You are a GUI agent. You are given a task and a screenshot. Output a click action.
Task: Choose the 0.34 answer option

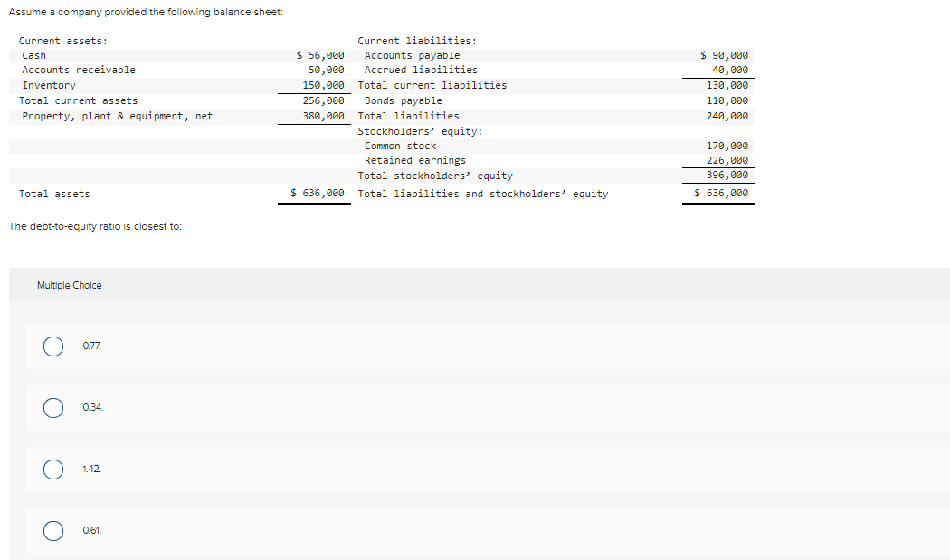pos(53,408)
